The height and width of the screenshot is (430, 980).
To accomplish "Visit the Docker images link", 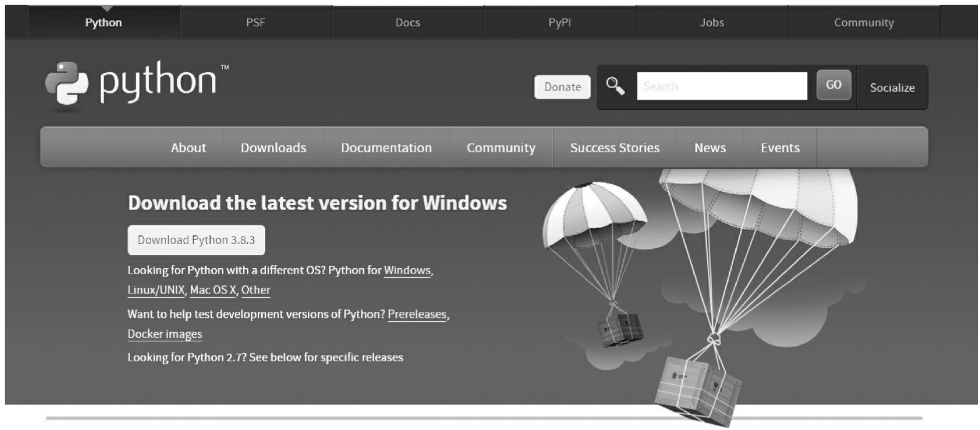I will point(165,334).
